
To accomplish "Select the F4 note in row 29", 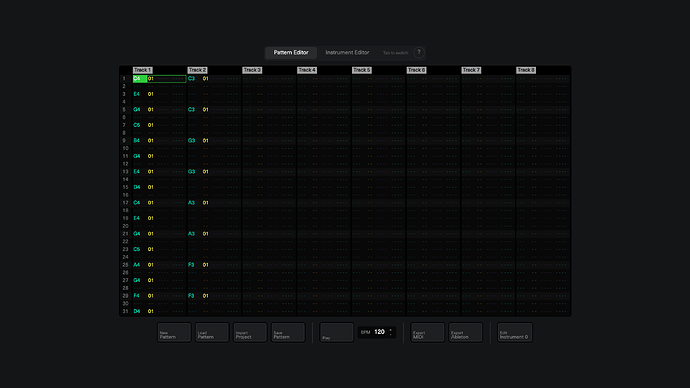I will point(137,296).
